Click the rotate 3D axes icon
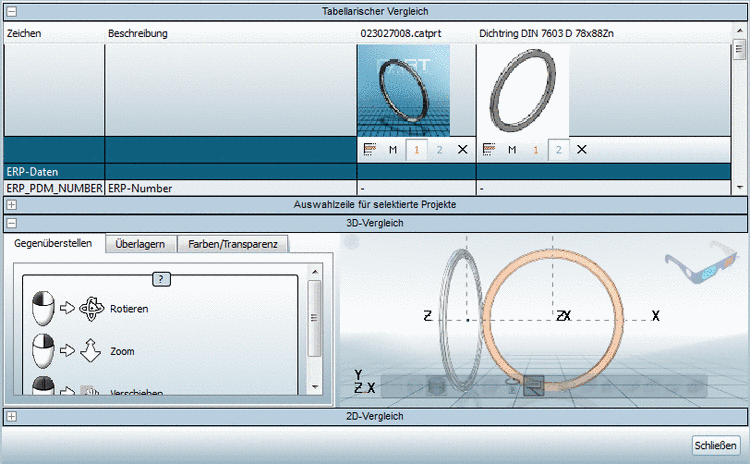Screen dimensions: 750x464 91,309
